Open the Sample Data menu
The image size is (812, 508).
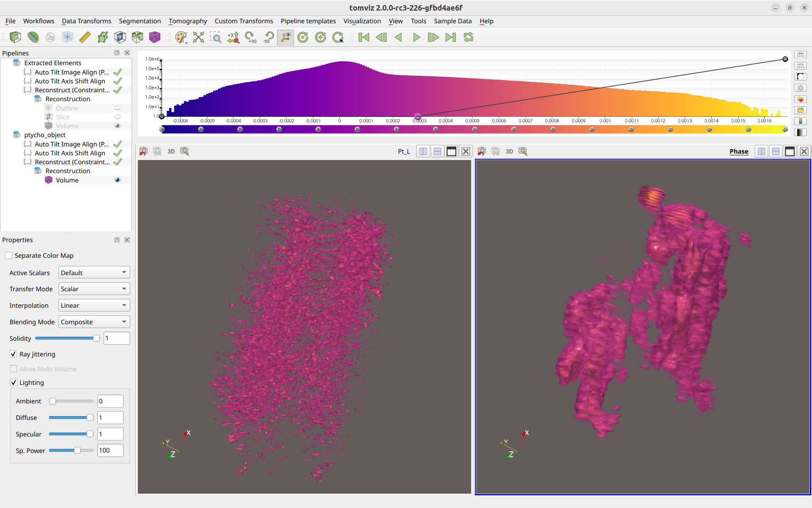[453, 21]
